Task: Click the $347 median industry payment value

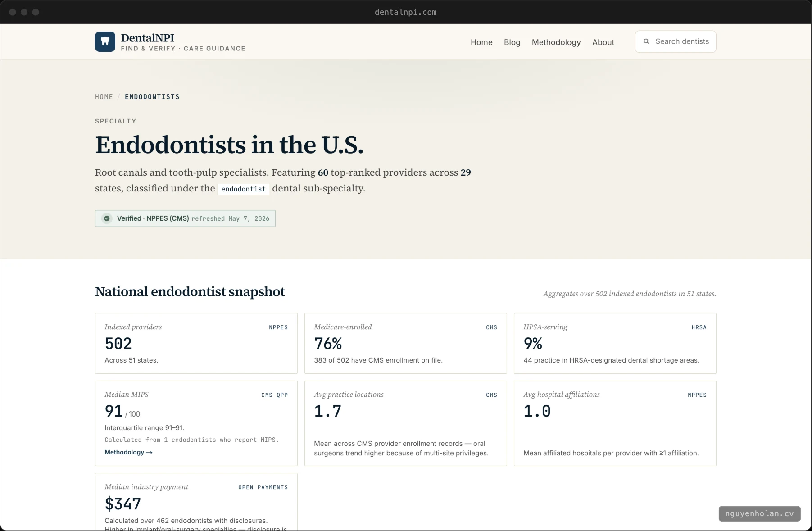Action: point(123,504)
